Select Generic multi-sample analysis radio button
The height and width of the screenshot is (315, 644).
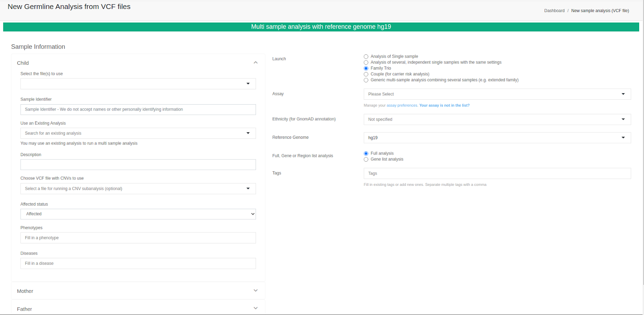[366, 80]
